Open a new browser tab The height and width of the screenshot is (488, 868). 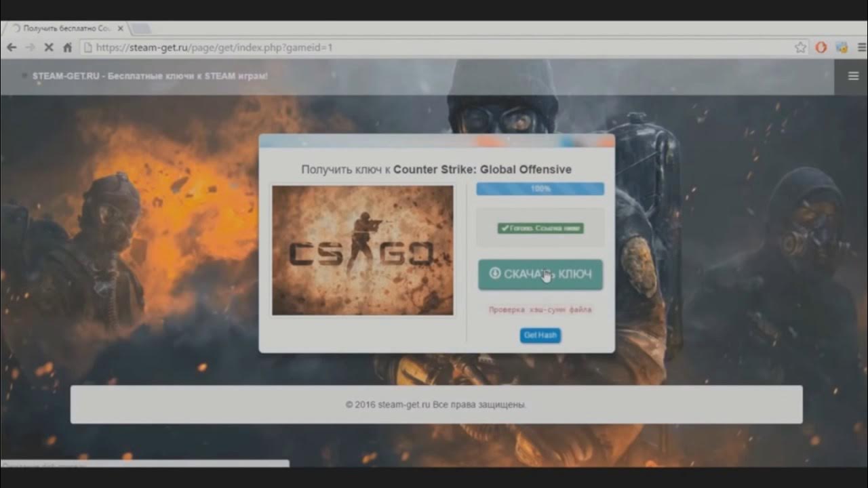coord(141,28)
